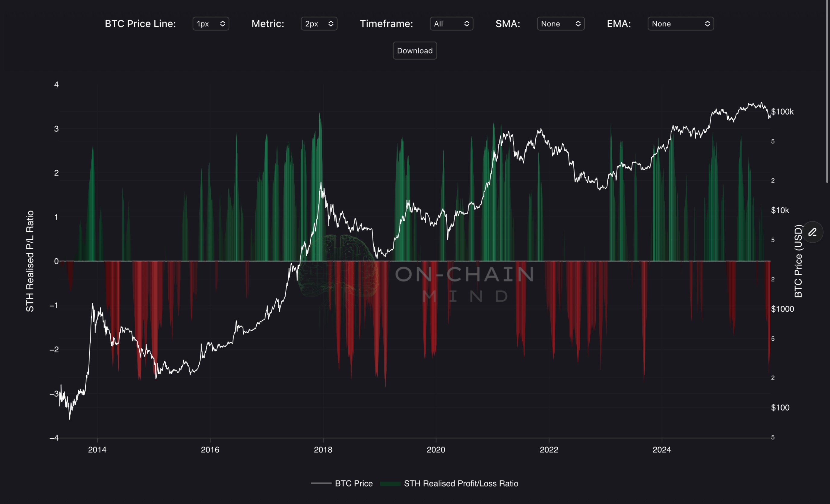Click the On-Chain Mind brain logo watermark

point(338,266)
